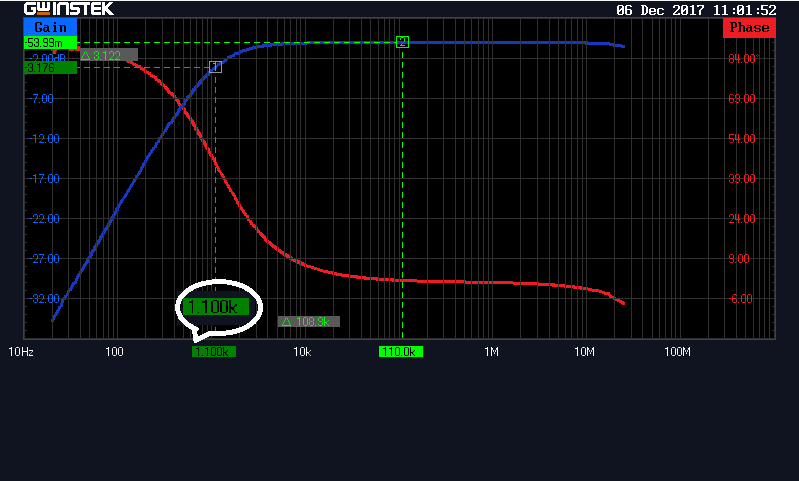This screenshot has width=799, height=481.
Task: Click the 110.0k frequency cursor label
Action: 400,352
